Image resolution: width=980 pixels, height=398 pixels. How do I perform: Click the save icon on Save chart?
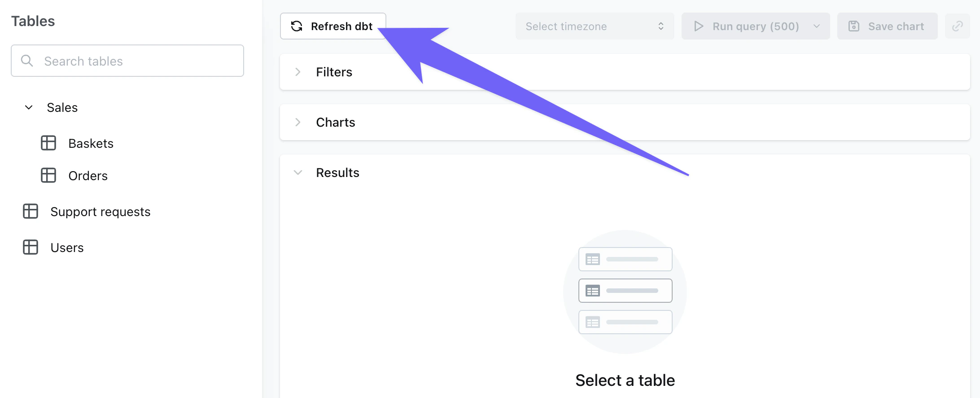pos(853,26)
